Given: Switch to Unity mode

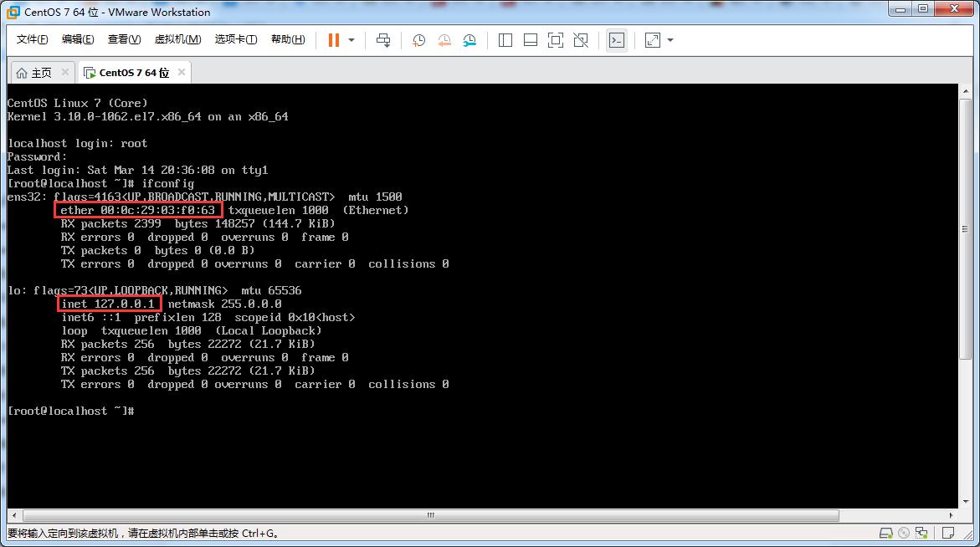Looking at the screenshot, I should (581, 39).
